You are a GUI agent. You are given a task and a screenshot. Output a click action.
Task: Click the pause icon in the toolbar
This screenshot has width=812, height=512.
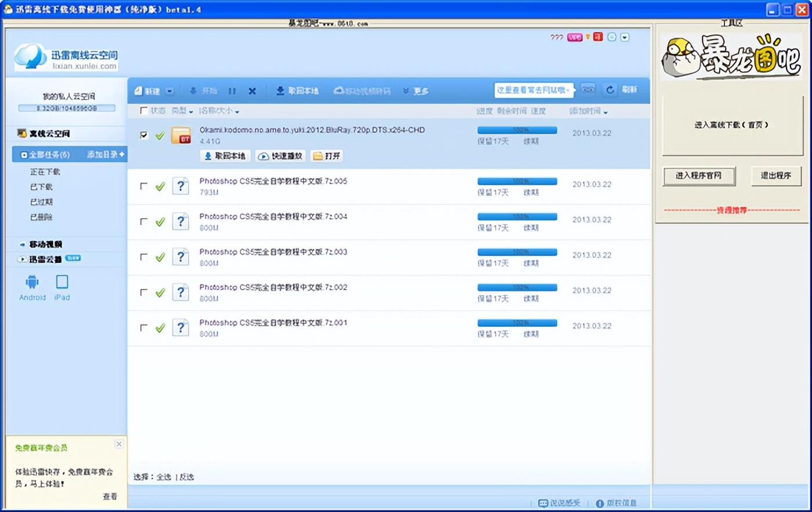(x=232, y=91)
